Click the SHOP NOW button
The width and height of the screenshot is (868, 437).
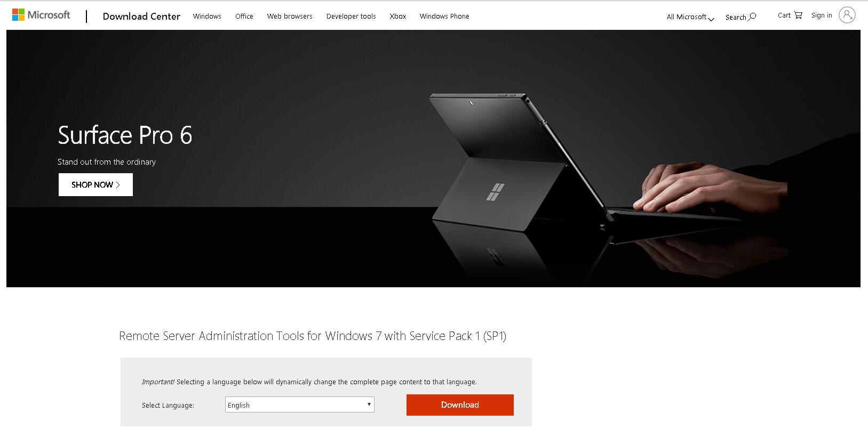click(95, 185)
